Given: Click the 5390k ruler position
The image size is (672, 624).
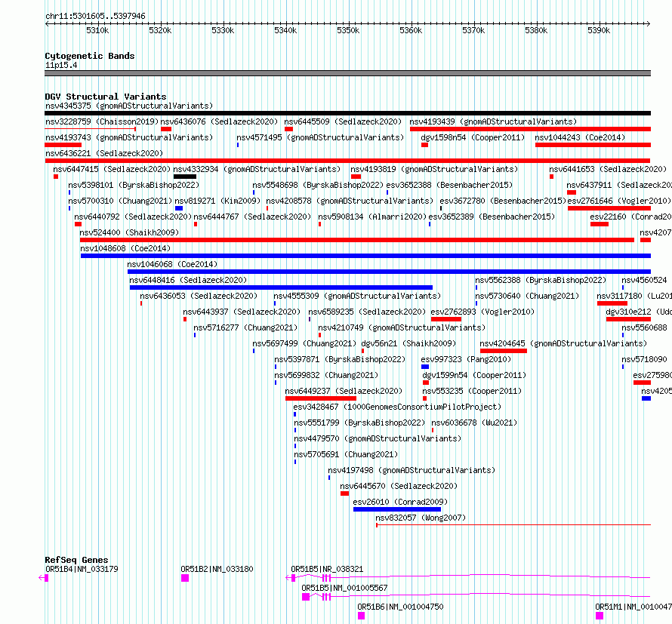Looking at the screenshot, I should (600, 30).
